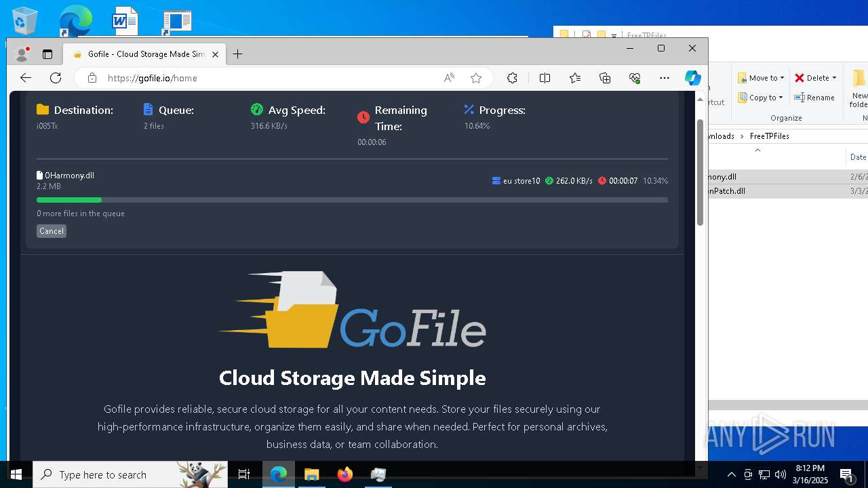Open the volume control in tray
Image resolution: width=868 pixels, height=488 pixels.
[780, 474]
